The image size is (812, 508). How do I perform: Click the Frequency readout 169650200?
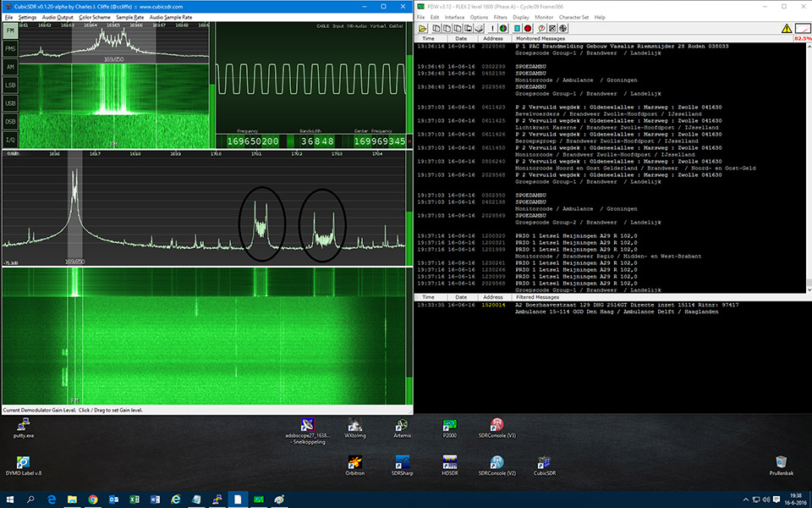pos(253,141)
